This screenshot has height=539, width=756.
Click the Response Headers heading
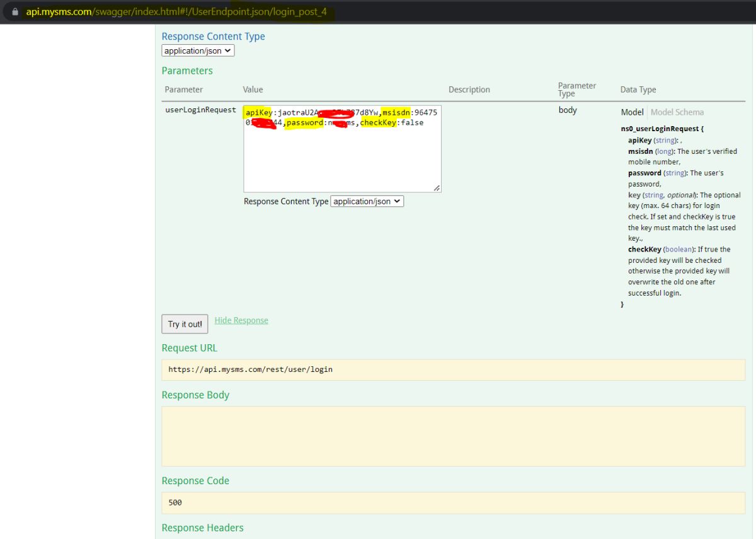202,528
